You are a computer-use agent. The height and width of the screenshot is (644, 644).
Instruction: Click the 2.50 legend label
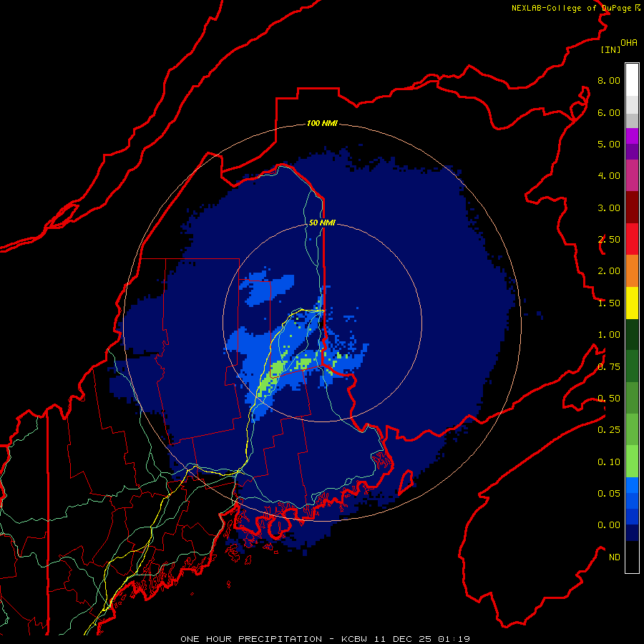click(x=609, y=240)
